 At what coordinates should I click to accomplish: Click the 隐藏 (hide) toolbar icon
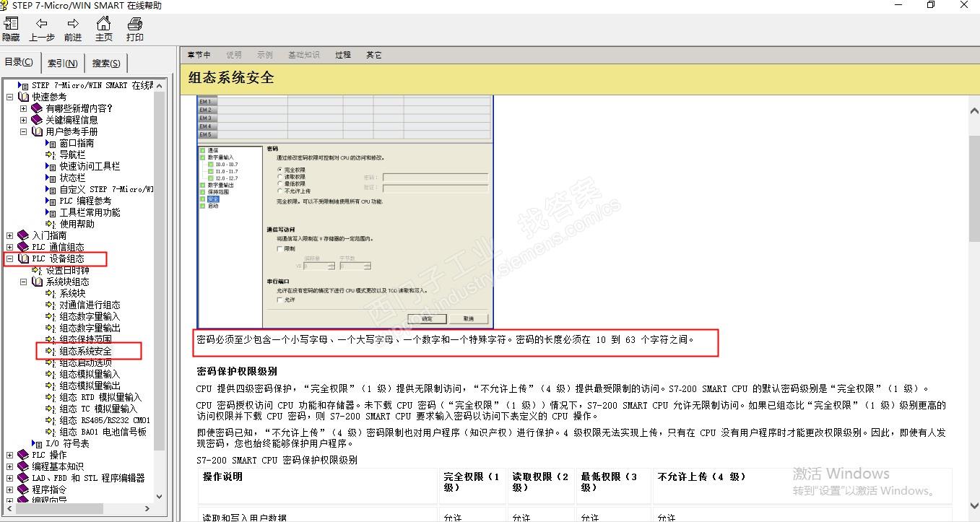coord(11,24)
